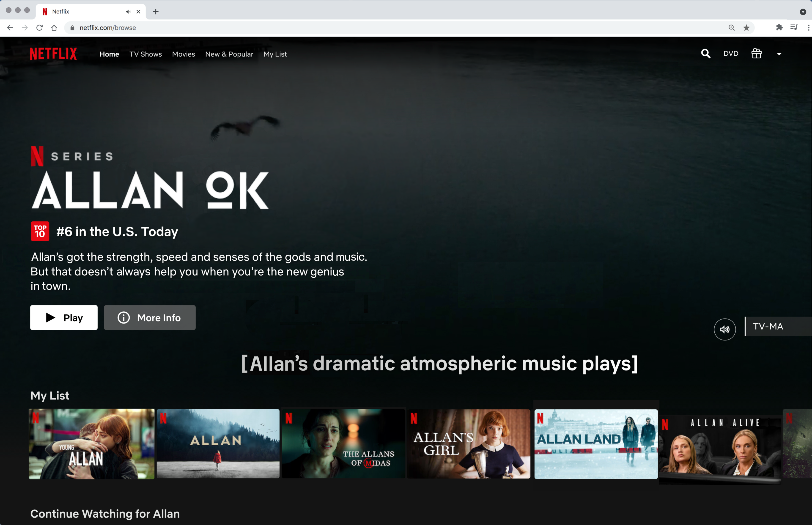Click the #6 in the U.S. Today text
This screenshot has height=525, width=812.
(117, 231)
